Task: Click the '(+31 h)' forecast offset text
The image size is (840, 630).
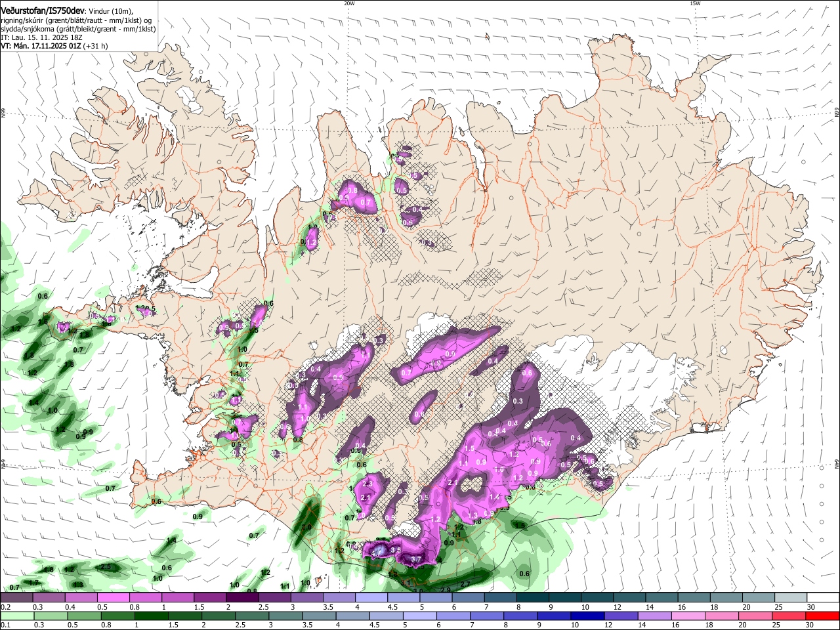Action: tap(96, 46)
